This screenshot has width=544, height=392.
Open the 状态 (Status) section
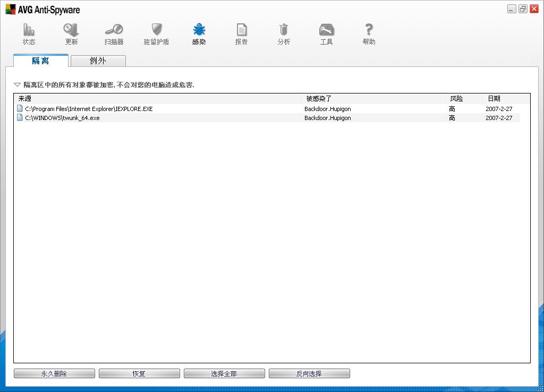[29, 34]
